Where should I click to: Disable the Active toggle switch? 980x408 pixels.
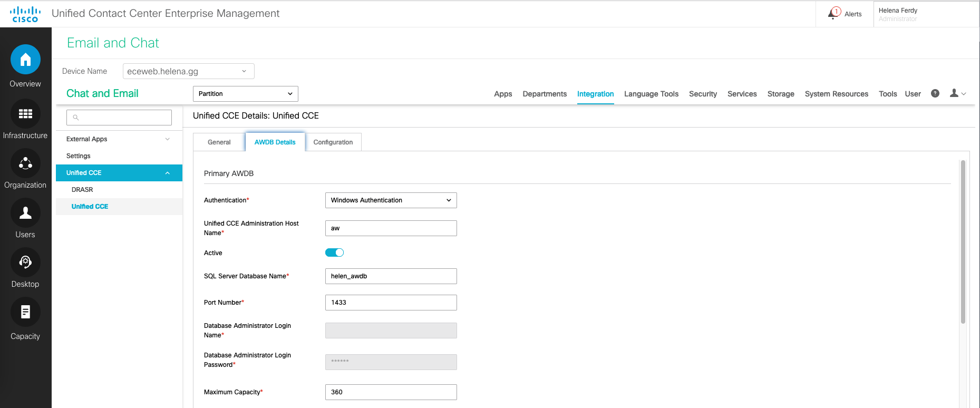point(334,252)
